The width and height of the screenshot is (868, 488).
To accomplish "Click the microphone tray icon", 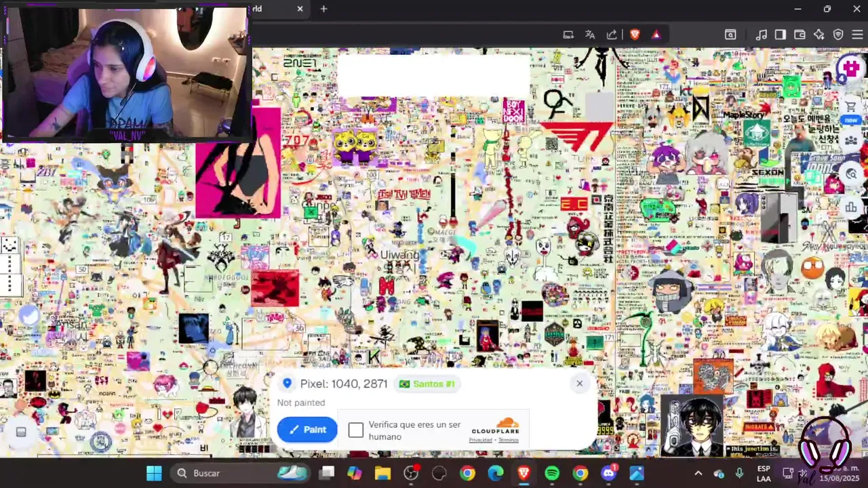I will (x=739, y=473).
